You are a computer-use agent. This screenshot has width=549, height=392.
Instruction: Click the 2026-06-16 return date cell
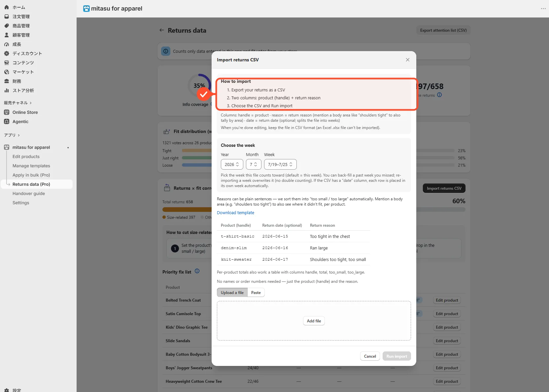click(275, 248)
